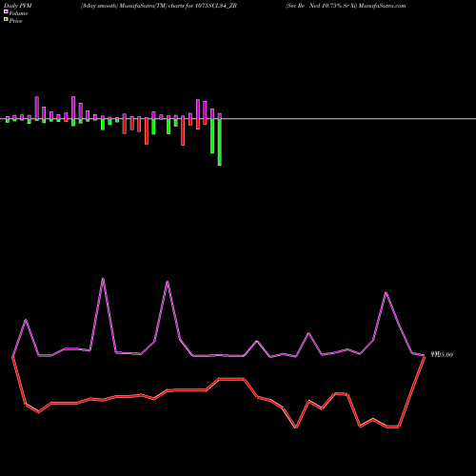The width and height of the screenshot is (476, 476).
Task: Click the 'Volume' legend label
Action: (x=18, y=13)
